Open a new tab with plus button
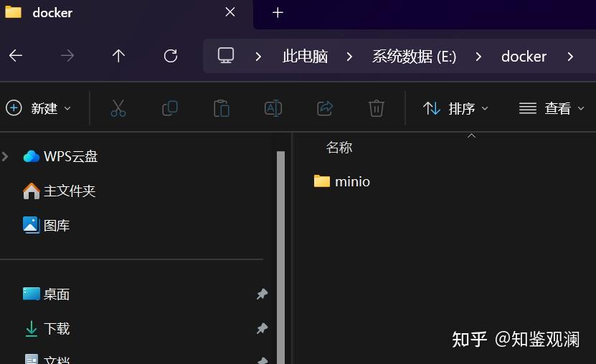The height and width of the screenshot is (364, 596). click(x=278, y=12)
